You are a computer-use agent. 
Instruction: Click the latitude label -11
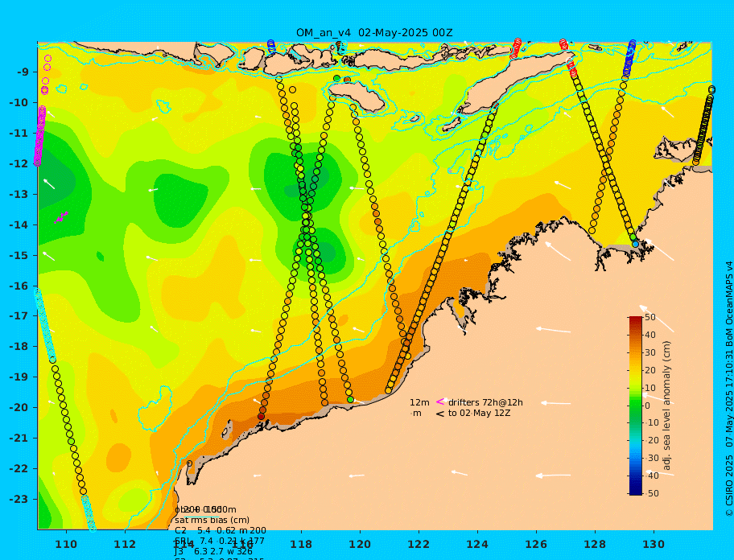(20, 133)
